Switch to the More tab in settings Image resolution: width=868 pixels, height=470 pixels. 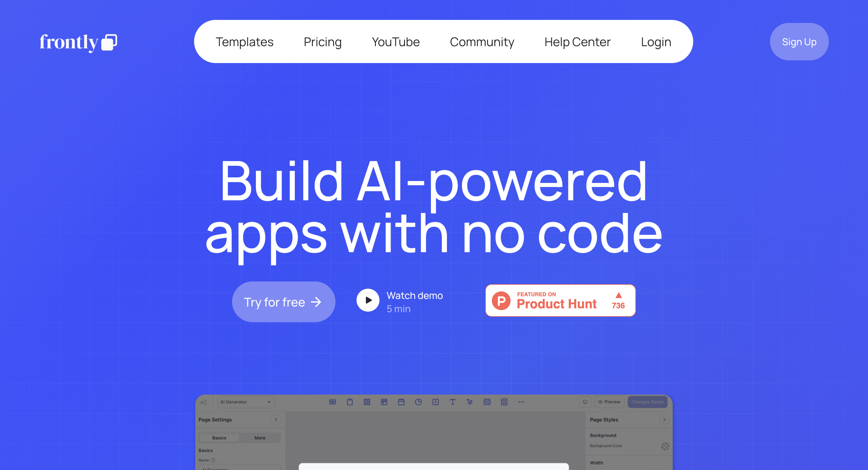(x=260, y=438)
